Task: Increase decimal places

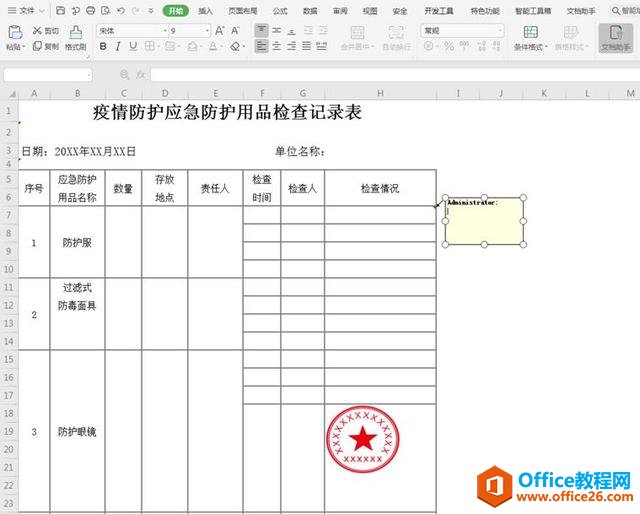Action: pyautogui.click(x=482, y=46)
